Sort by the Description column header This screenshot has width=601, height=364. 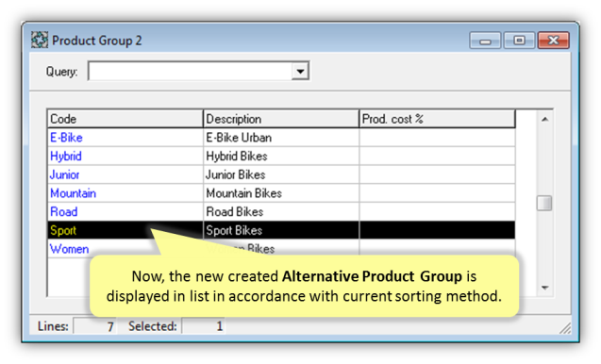pyautogui.click(x=281, y=119)
